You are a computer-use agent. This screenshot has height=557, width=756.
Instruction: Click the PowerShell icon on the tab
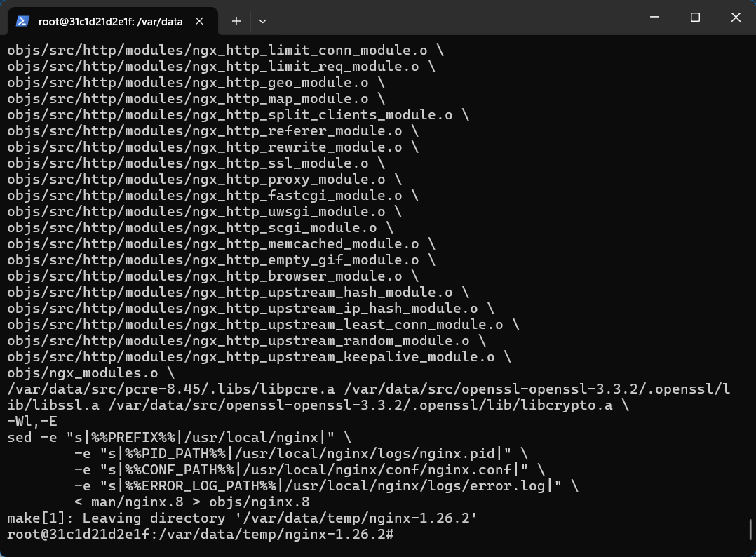pos(22,21)
